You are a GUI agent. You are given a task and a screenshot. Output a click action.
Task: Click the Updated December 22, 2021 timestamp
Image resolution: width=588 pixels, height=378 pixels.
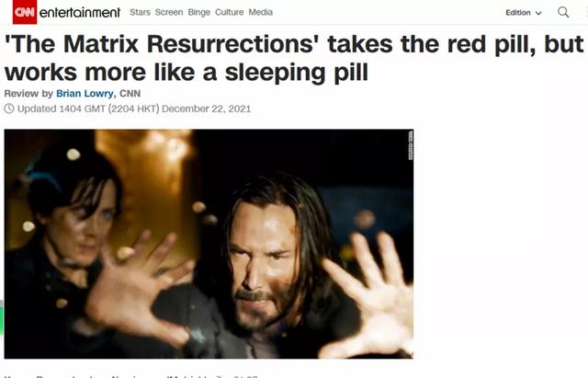[134, 109]
